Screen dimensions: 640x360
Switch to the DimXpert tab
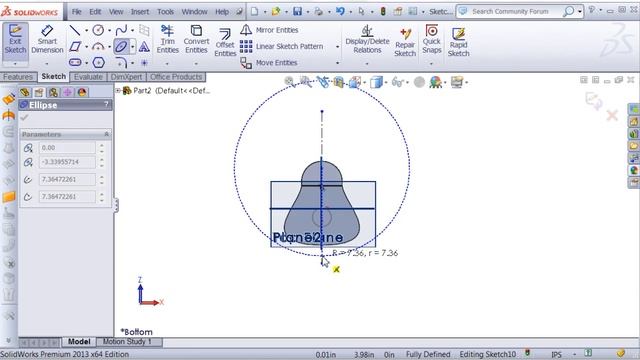click(126, 77)
